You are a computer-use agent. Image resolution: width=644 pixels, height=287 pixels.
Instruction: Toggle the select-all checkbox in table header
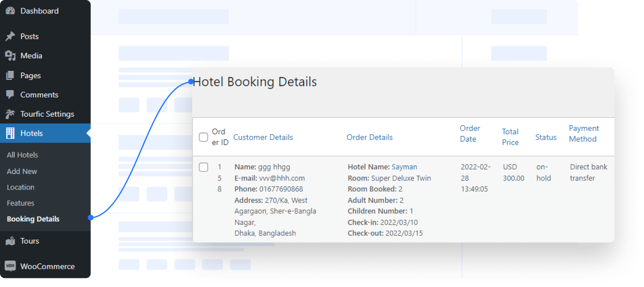[x=204, y=137]
